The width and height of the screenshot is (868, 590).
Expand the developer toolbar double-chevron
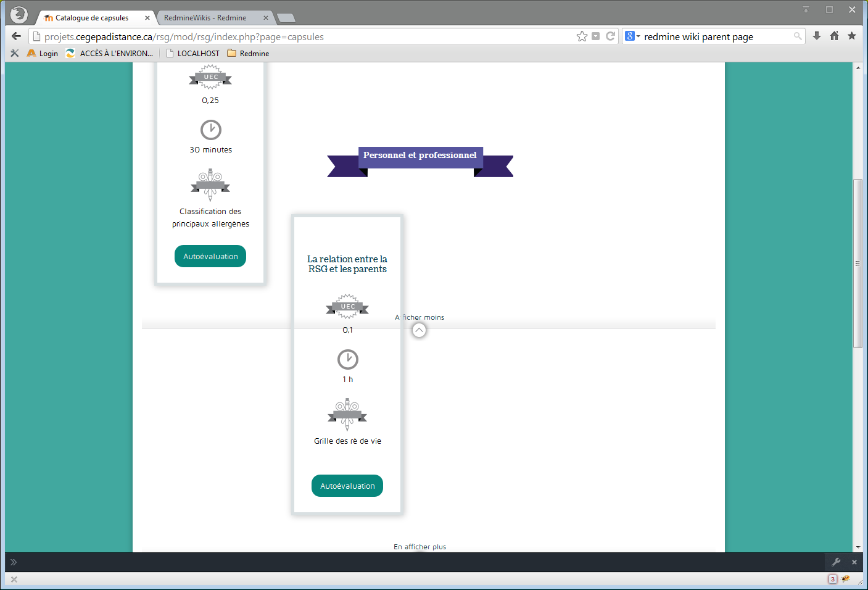pos(14,562)
